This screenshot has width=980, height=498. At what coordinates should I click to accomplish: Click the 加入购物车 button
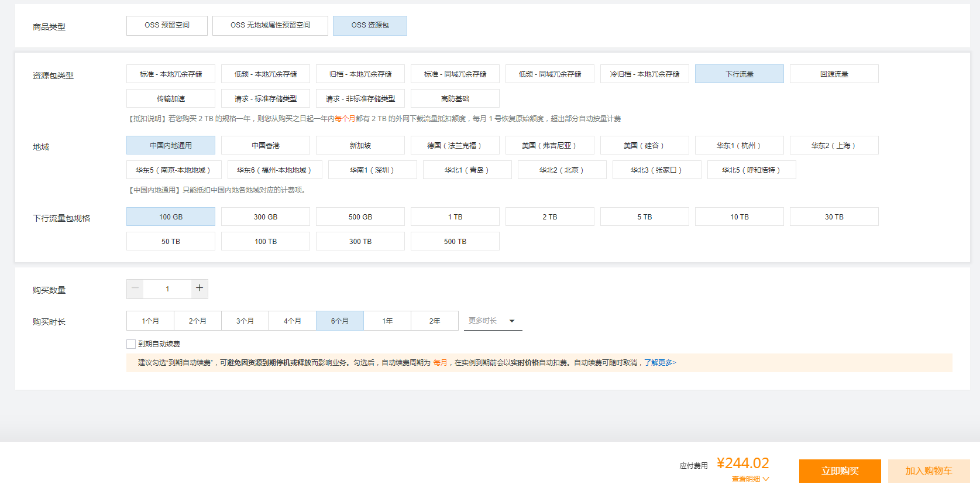coord(929,471)
